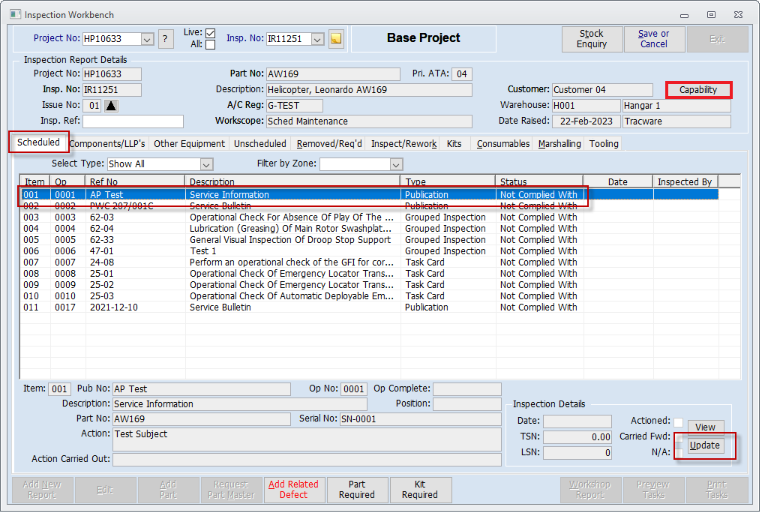
Task: Click the Capability button
Action: pos(698,90)
